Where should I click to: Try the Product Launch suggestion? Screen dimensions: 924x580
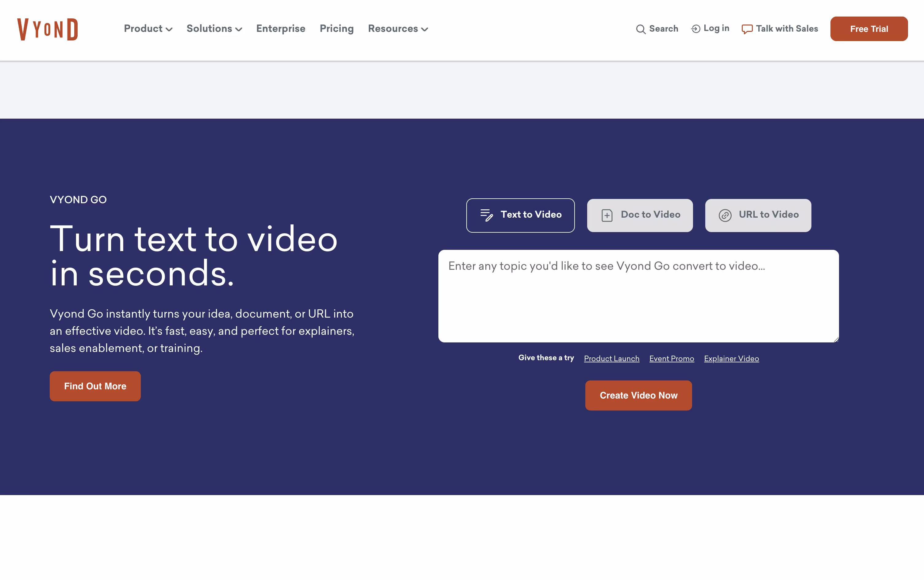[612, 358]
